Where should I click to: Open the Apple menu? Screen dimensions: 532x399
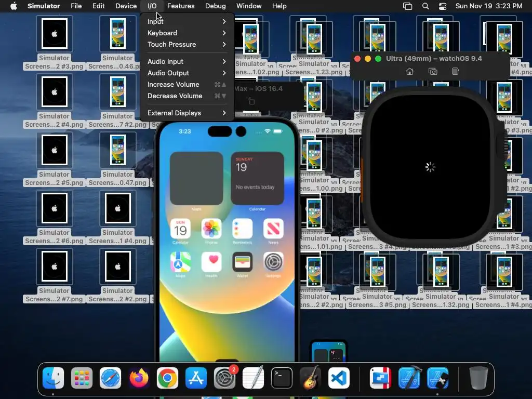[x=14, y=6]
